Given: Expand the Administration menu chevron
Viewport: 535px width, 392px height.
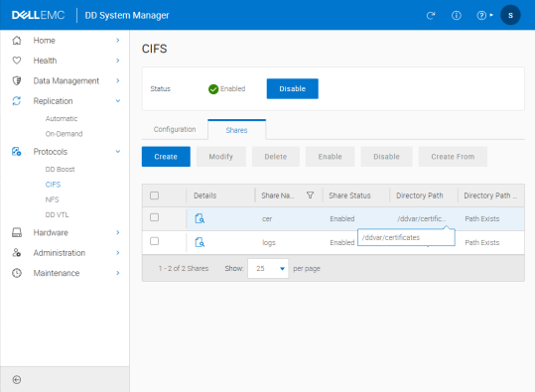Looking at the screenshot, I should coord(118,253).
